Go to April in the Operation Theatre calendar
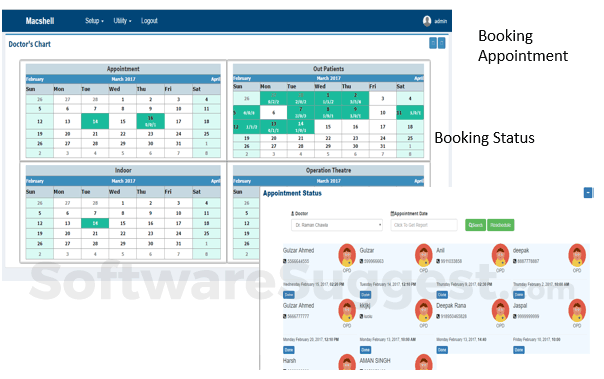This screenshot has width=604, height=379. (x=419, y=181)
